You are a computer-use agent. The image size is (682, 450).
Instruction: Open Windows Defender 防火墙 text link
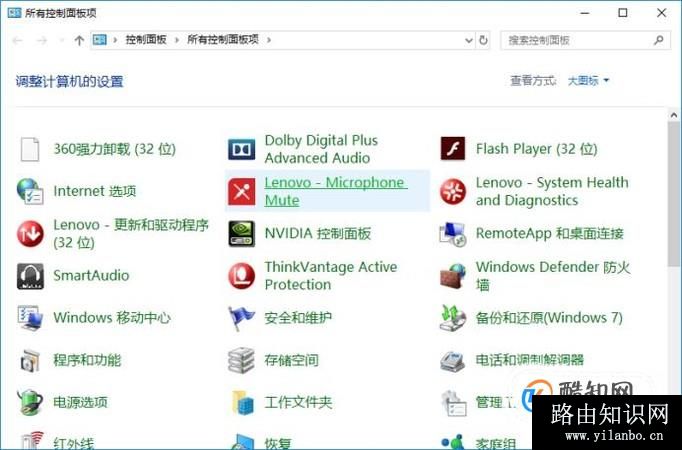click(553, 276)
